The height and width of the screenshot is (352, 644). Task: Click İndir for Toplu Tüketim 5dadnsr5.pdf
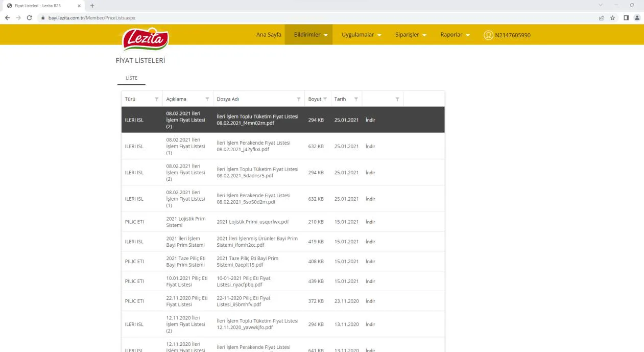[370, 173]
